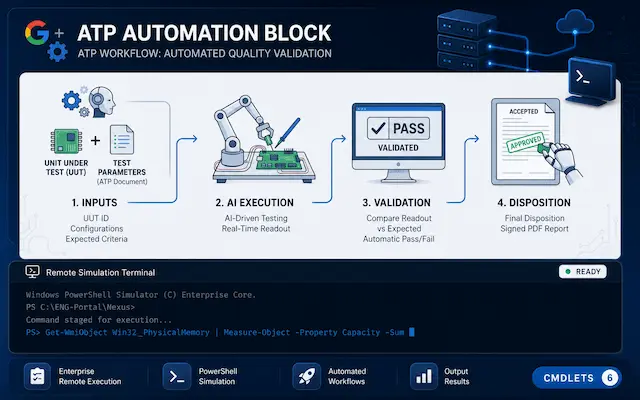This screenshot has width=640, height=400.
Task: Click the 'AI-Driven Testing' text
Action: click(256, 218)
